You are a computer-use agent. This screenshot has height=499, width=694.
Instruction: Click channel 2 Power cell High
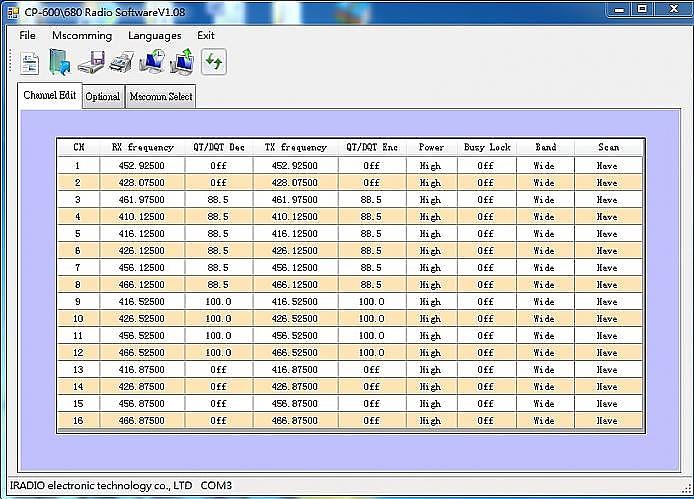[431, 182]
